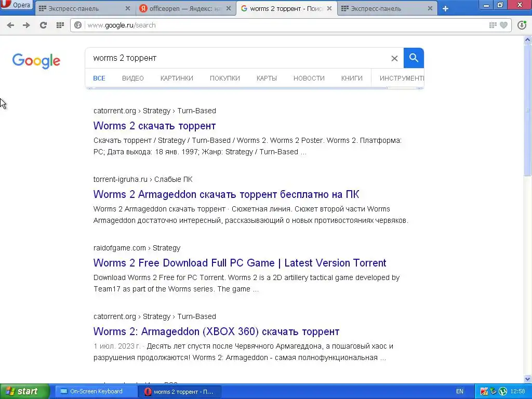The width and height of the screenshot is (532, 399).
Task: Open the downloads icon in the toolbar
Action: pyautogui.click(x=522, y=25)
